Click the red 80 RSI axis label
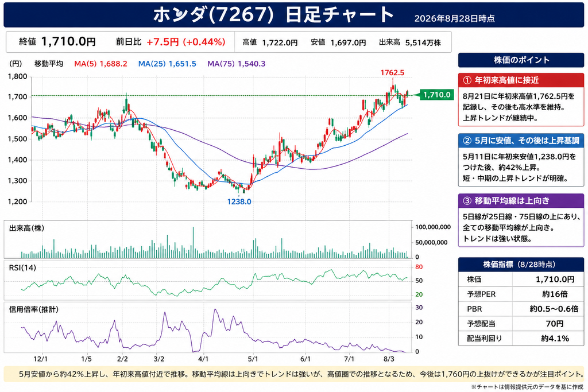The height and width of the screenshot is (392, 588). point(419,267)
